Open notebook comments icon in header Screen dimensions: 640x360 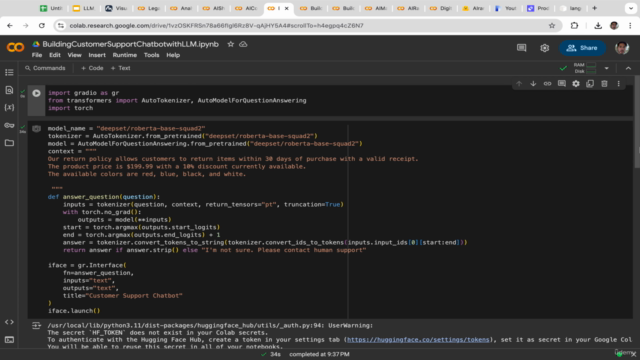[522, 48]
